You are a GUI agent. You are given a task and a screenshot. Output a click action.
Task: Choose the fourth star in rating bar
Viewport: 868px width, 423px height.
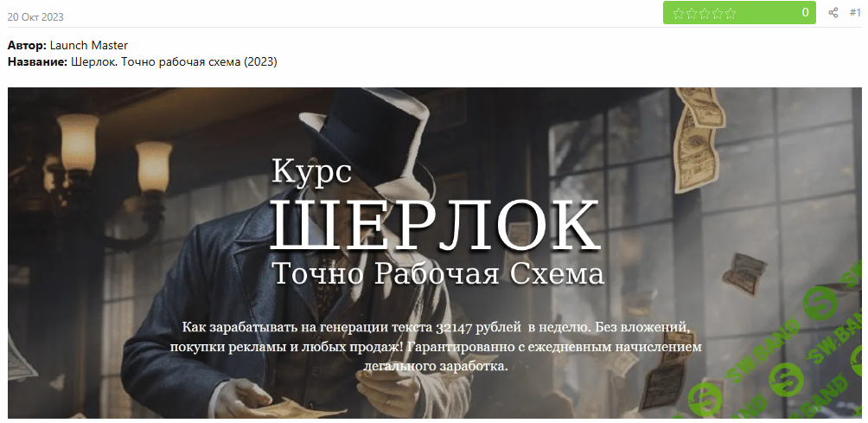point(718,13)
